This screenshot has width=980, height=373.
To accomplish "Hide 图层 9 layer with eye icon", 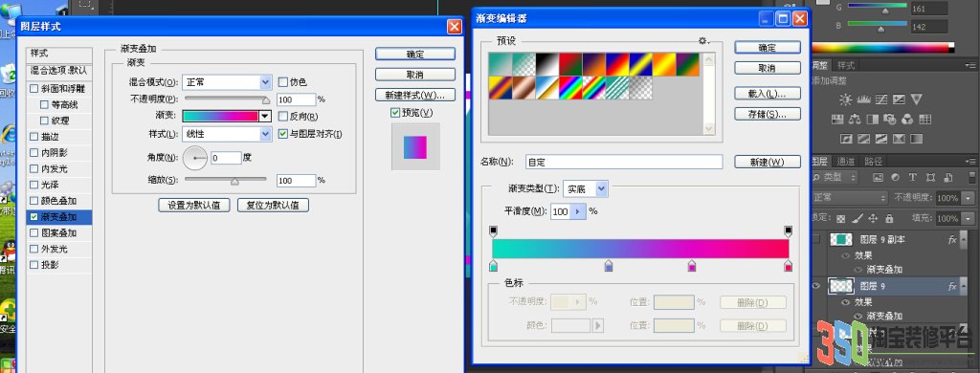I will pyautogui.click(x=815, y=286).
